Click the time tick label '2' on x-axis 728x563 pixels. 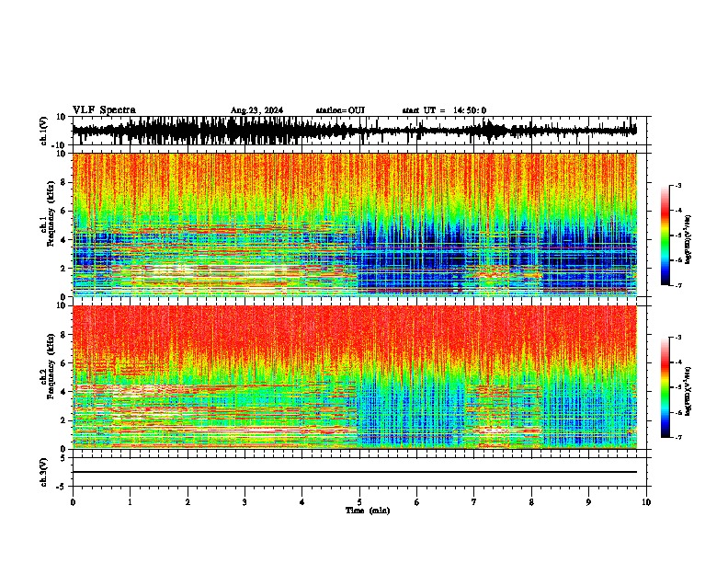188,502
